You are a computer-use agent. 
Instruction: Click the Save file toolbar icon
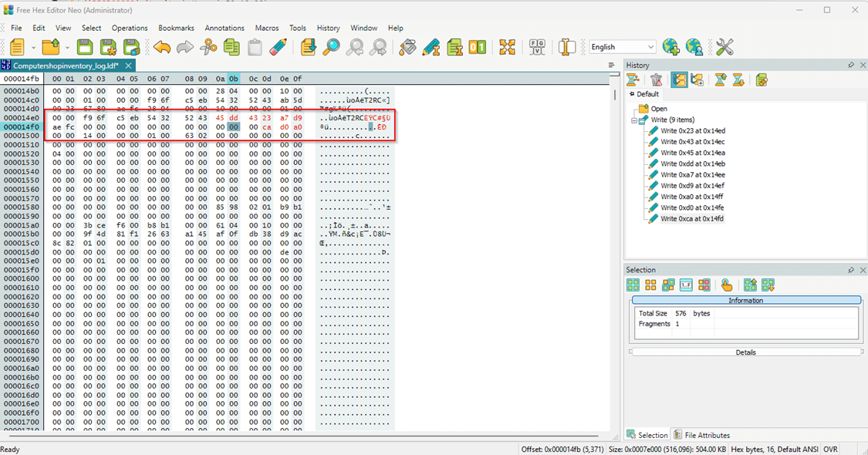[85, 47]
